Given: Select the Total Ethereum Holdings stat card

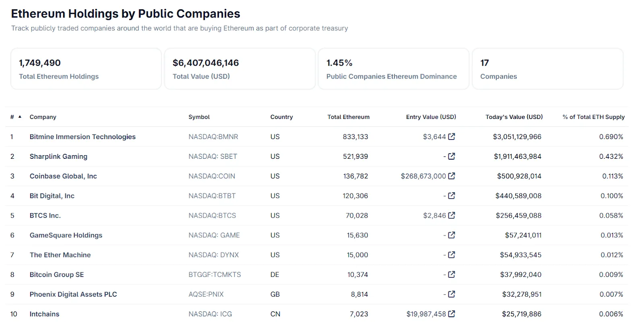Looking at the screenshot, I should point(86,69).
